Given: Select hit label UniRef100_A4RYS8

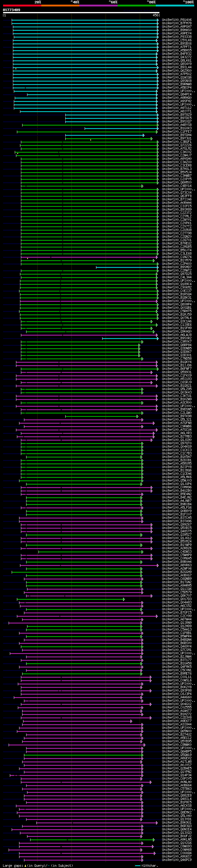Looking at the screenshot, I should (177, 125).
